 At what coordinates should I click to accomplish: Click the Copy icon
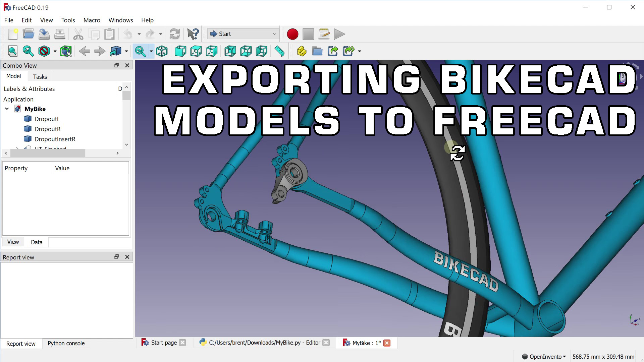(94, 34)
